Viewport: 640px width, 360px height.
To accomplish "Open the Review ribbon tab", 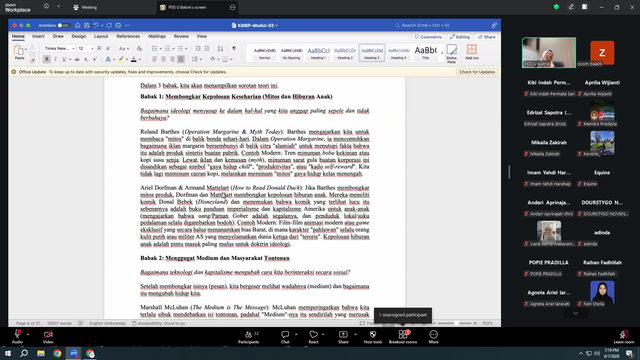I will pyautogui.click(x=181, y=36).
